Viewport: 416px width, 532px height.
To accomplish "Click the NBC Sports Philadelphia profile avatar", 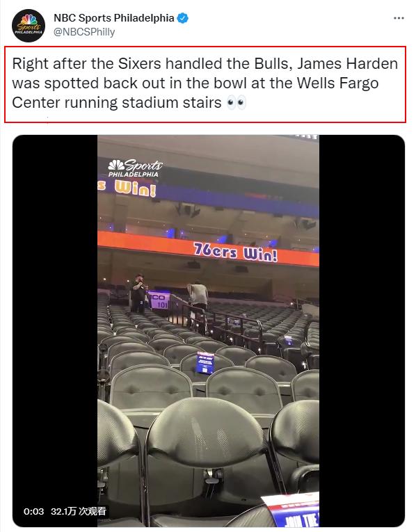I will pyautogui.click(x=29, y=26).
